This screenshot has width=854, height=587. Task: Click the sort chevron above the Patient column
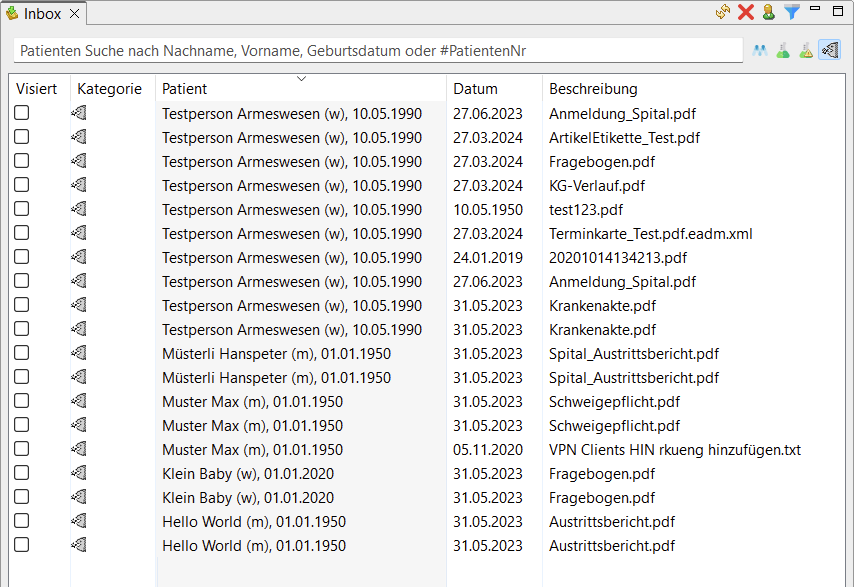(x=301, y=78)
